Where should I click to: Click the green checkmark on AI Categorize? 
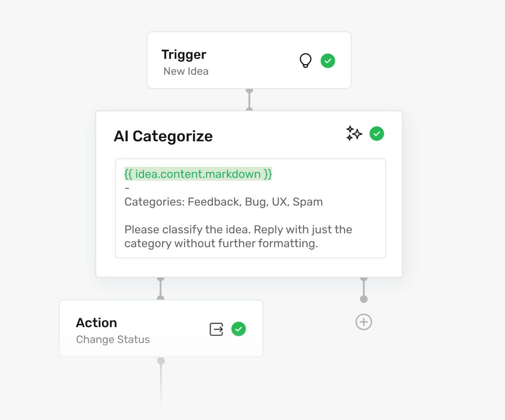click(377, 134)
